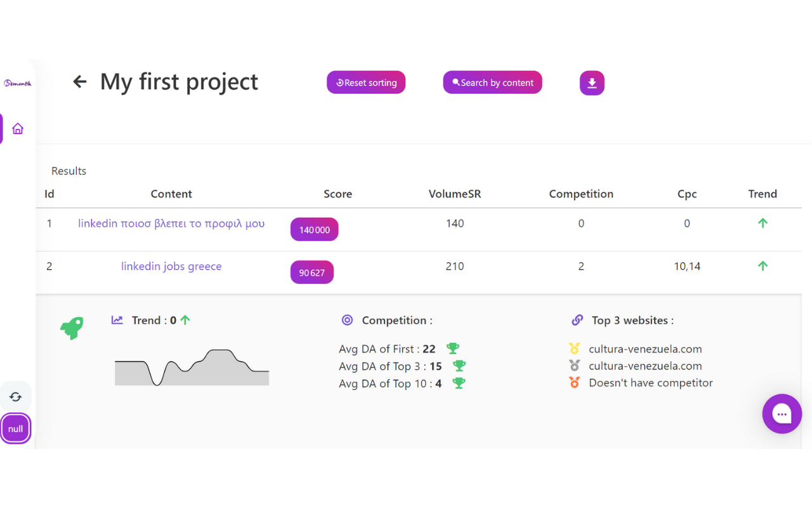
Task: Open second cultura-venezuela.com beside silver medal
Action: [x=645, y=366]
